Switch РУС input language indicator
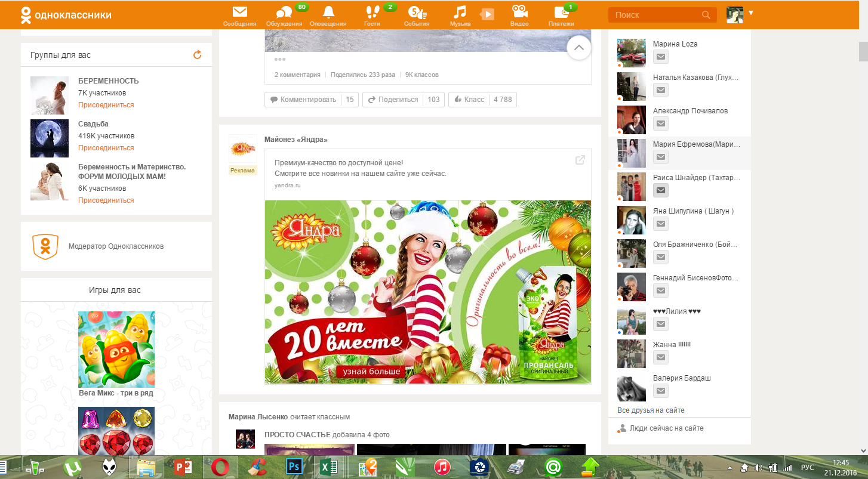Image resolution: width=868 pixels, height=479 pixels. (x=807, y=468)
